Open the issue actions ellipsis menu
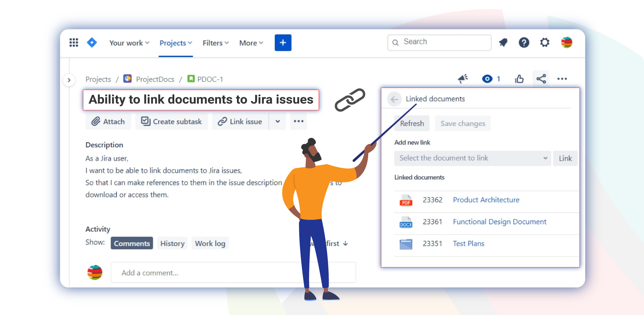644x315 pixels. coord(562,79)
